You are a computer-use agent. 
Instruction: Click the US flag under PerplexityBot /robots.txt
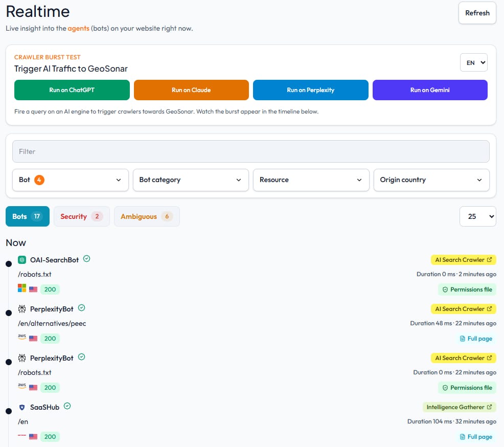pos(33,388)
